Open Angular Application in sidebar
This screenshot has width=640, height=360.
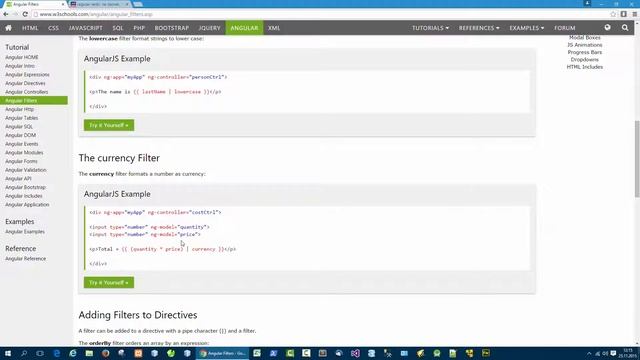pyautogui.click(x=27, y=204)
